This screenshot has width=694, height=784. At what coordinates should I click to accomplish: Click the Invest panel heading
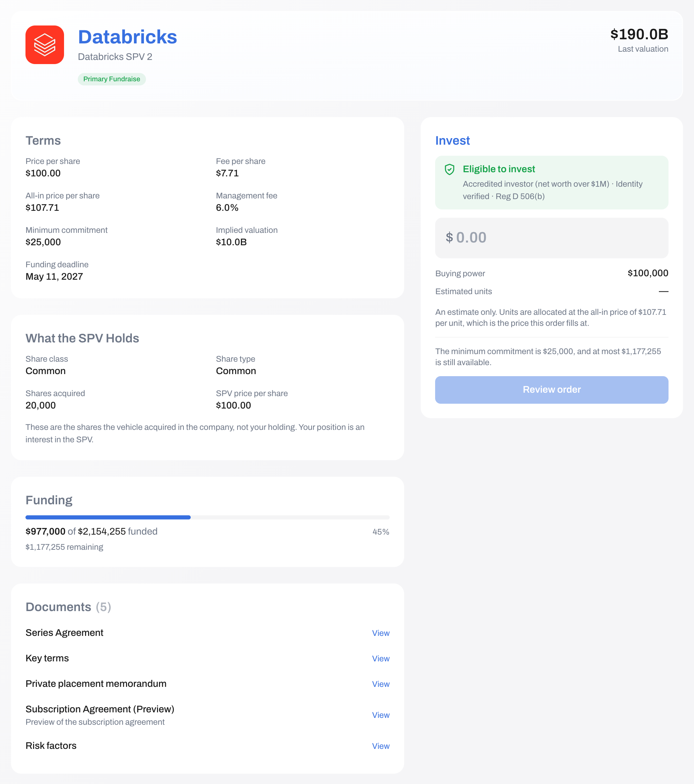click(x=452, y=141)
